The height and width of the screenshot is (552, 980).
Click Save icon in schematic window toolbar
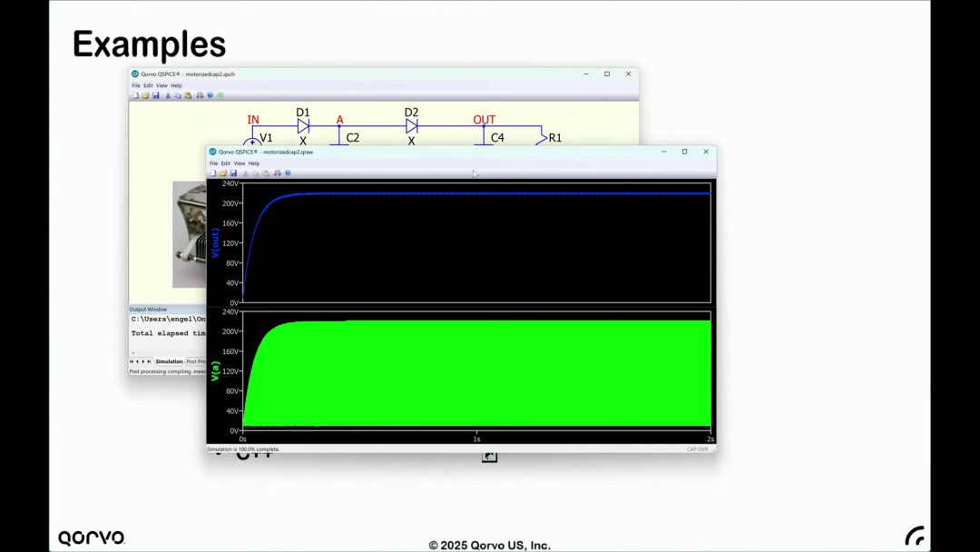[156, 95]
